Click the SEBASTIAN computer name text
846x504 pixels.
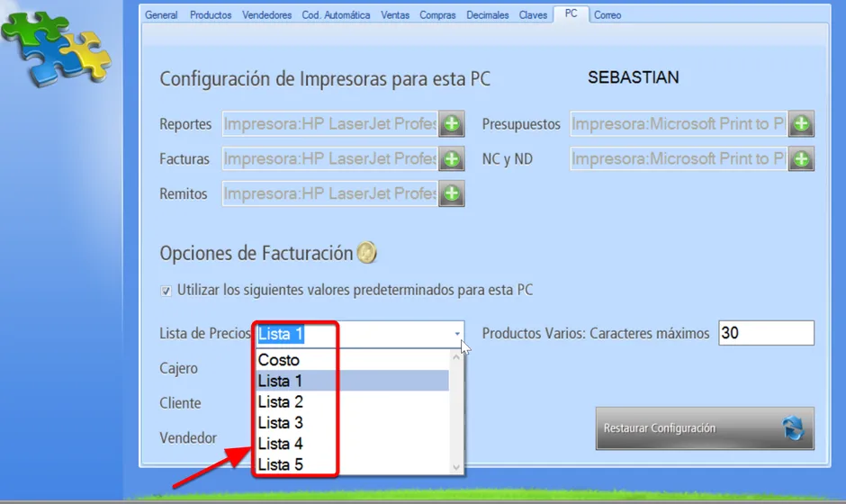634,77
